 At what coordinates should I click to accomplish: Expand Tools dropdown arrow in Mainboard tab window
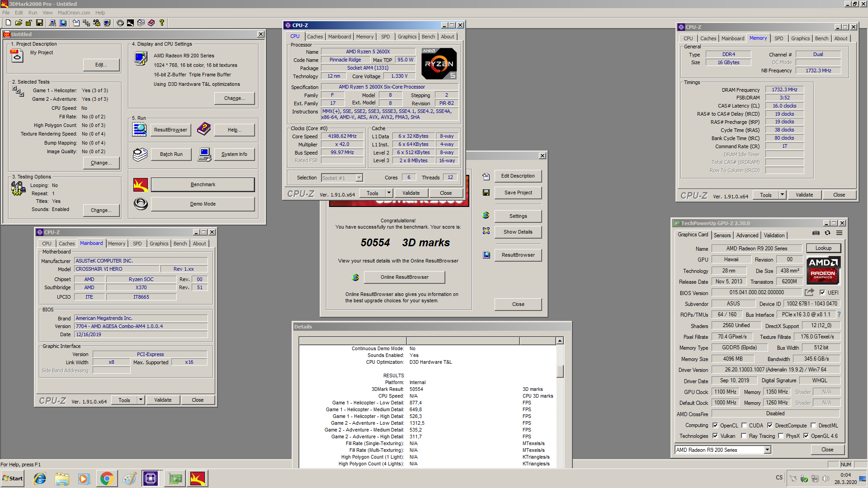[141, 400]
